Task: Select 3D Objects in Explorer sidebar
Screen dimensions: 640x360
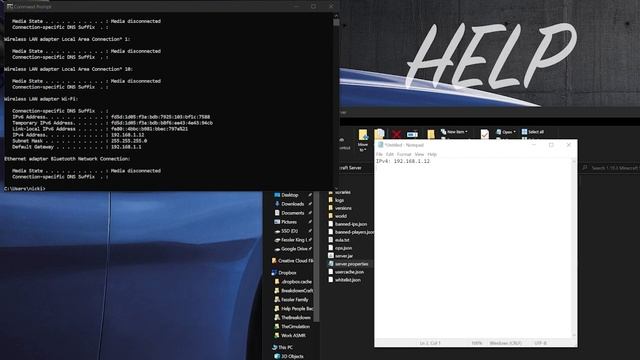Action: pyautogui.click(x=292, y=356)
